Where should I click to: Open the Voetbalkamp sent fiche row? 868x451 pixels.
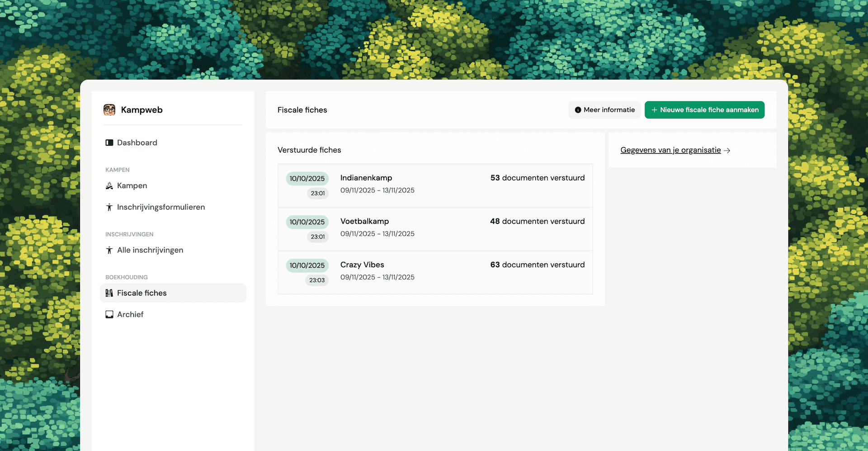[x=435, y=229]
